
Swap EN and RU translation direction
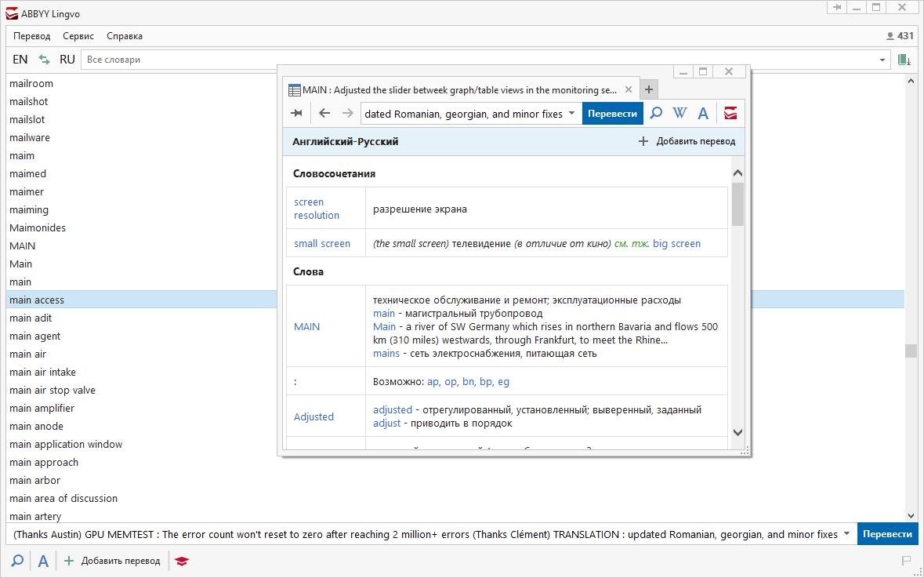(x=44, y=60)
